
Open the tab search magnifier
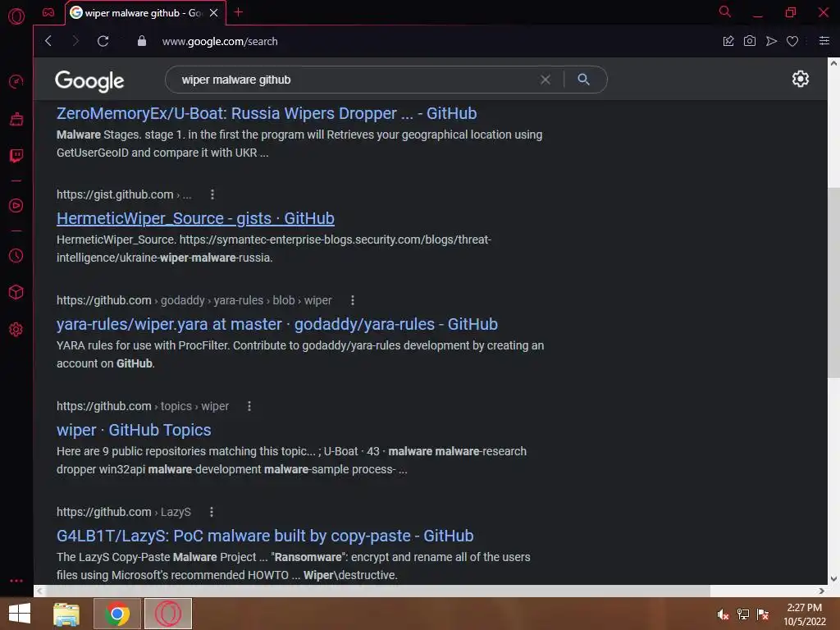click(725, 11)
